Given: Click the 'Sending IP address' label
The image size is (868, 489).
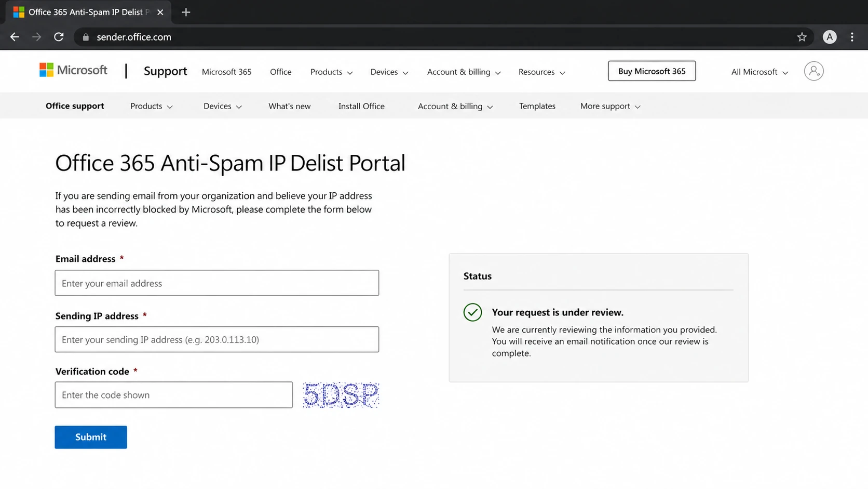Looking at the screenshot, I should click(97, 316).
